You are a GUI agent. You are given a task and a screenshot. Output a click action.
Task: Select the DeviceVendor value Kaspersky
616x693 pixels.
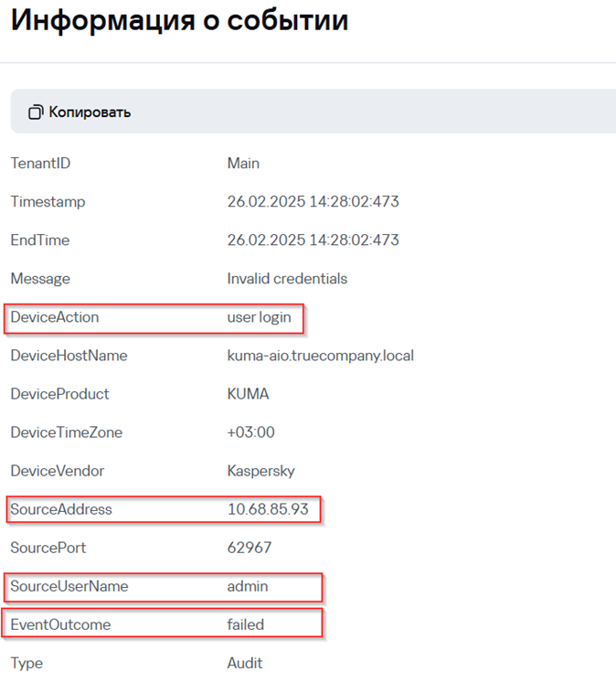pos(260,471)
